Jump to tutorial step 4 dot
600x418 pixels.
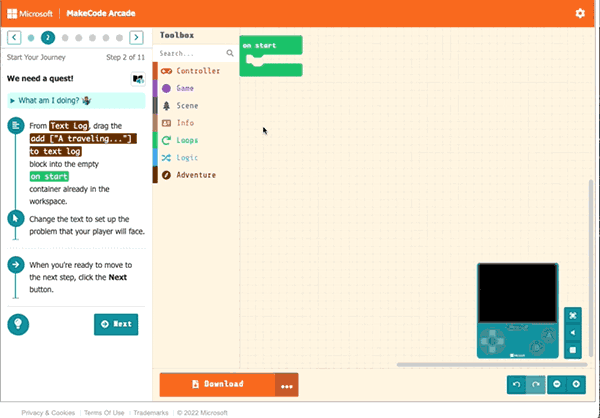click(78, 38)
